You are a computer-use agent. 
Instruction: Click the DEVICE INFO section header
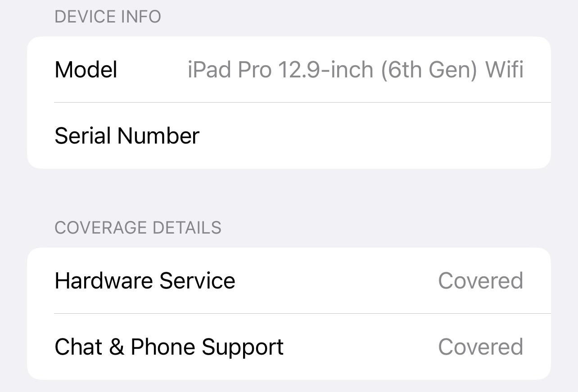[x=108, y=17]
